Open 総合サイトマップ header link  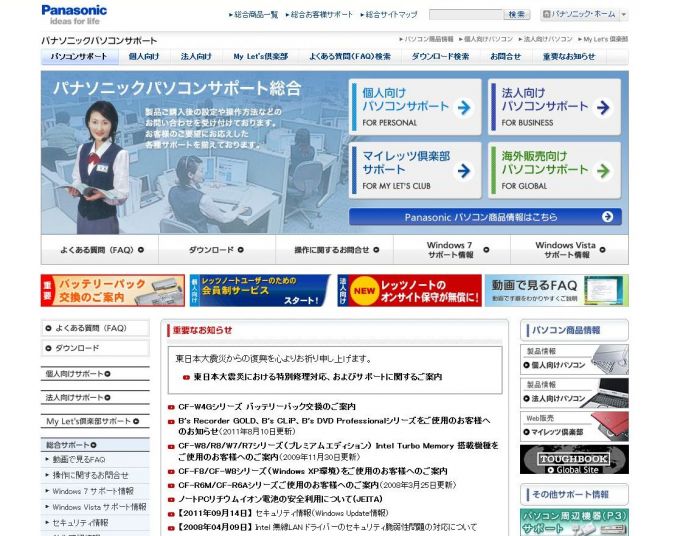[x=389, y=15]
